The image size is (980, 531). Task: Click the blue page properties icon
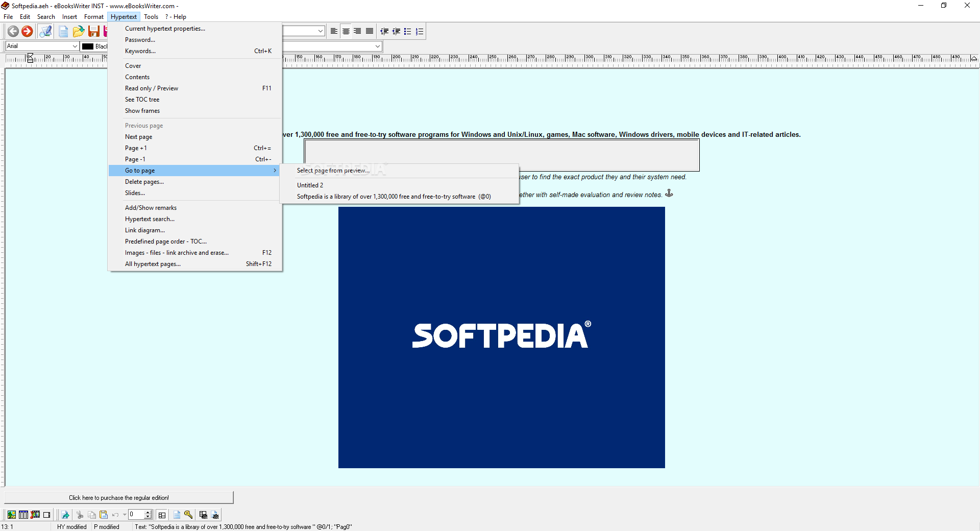[x=177, y=515]
